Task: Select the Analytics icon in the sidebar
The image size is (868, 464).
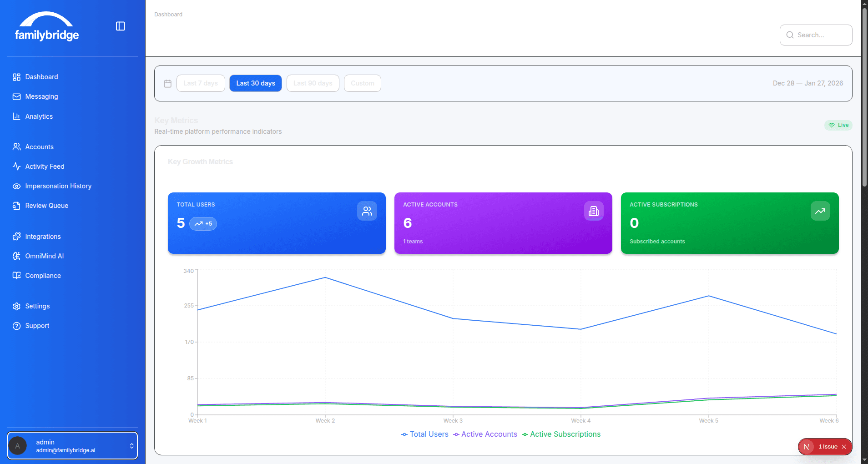Action: (16, 116)
